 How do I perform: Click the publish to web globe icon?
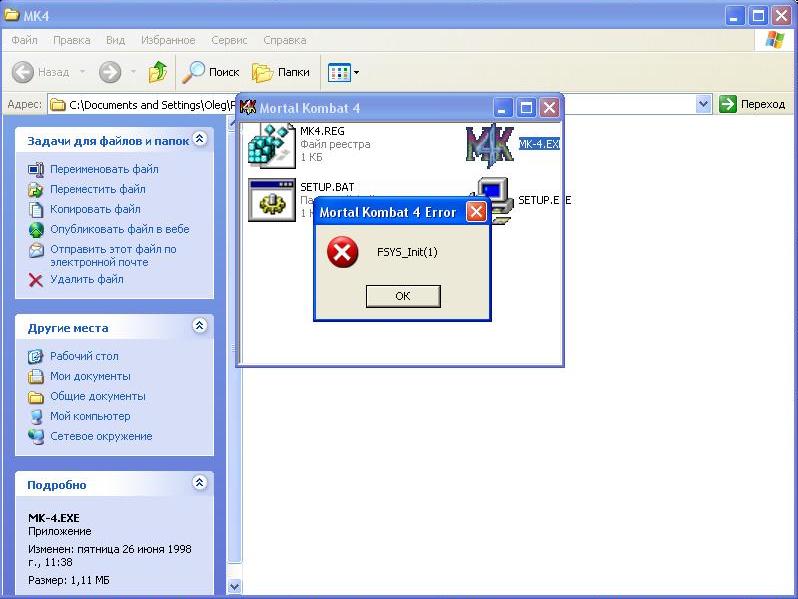[x=36, y=230]
